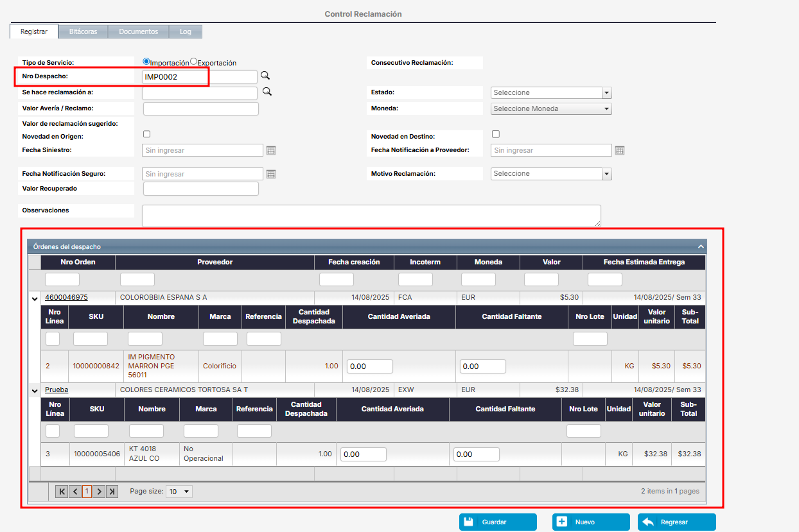Open calendar for Fecha Notificación a Proveedor
This screenshot has height=532, width=799.
point(620,150)
